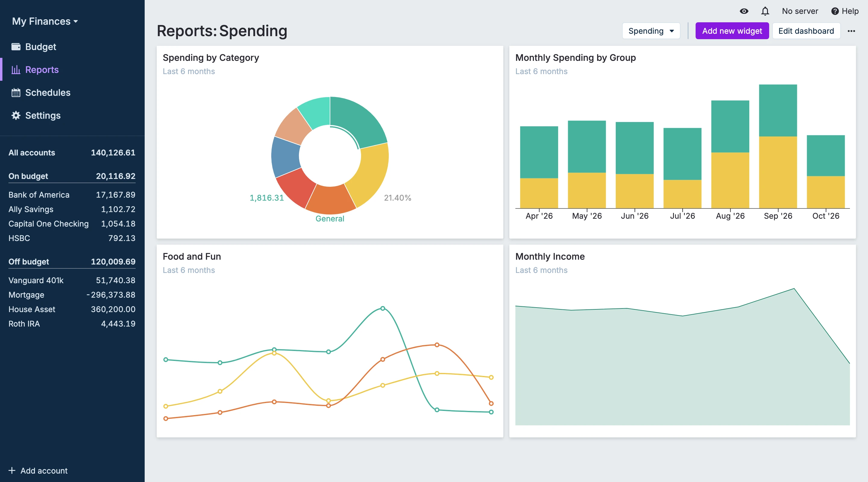
Task: Click the Schedules calendar icon
Action: tap(16, 92)
